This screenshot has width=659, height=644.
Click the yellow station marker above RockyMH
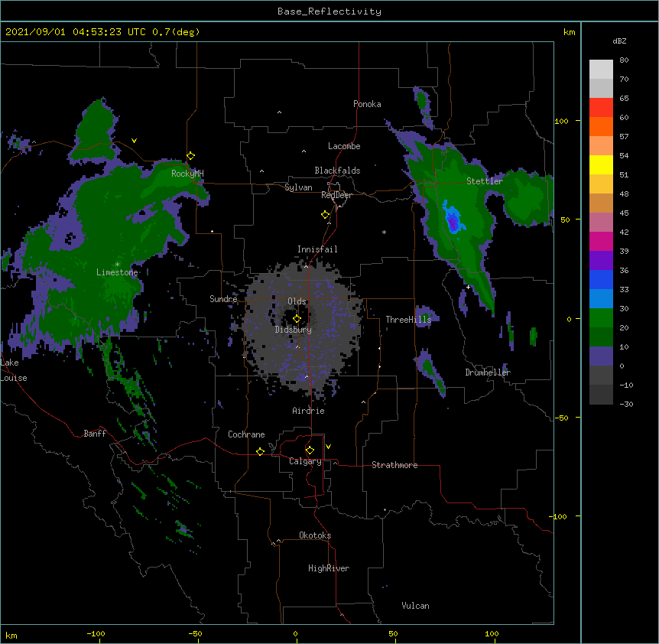191,156
